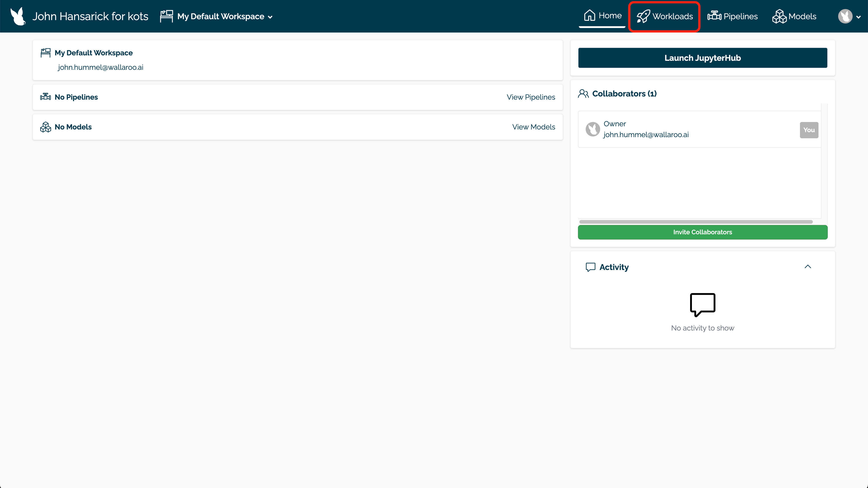Click Invite Collaborators

[x=702, y=232]
